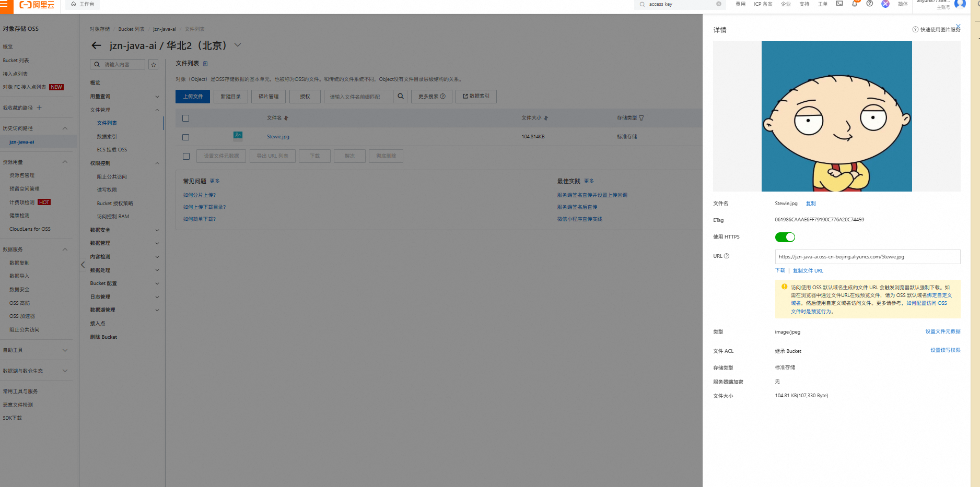Click the Stewie preview image
This screenshot has height=487, width=980.
[x=837, y=116]
